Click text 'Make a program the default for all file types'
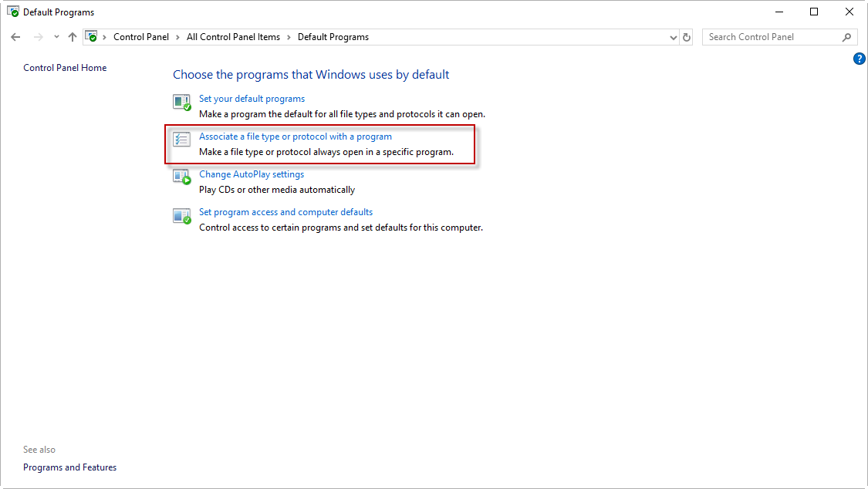Screen dimensions: 868x489 tap(342, 114)
